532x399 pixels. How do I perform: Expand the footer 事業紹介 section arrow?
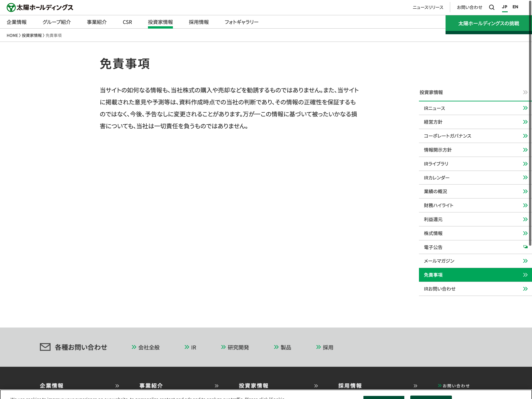point(216,386)
